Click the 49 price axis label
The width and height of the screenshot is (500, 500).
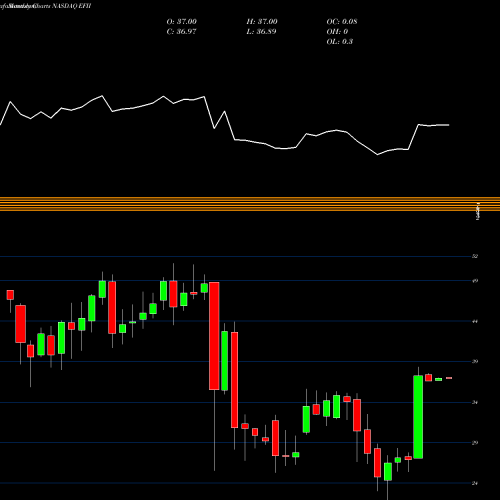(x=475, y=281)
